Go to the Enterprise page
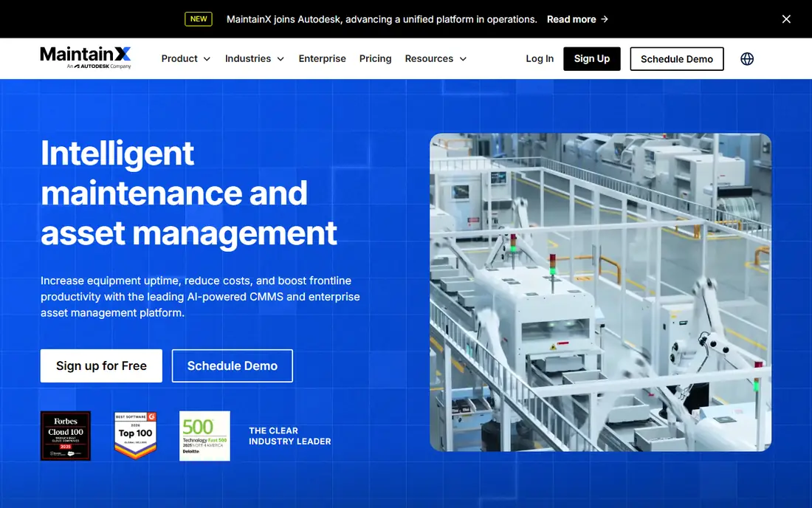812x508 pixels. (x=322, y=58)
